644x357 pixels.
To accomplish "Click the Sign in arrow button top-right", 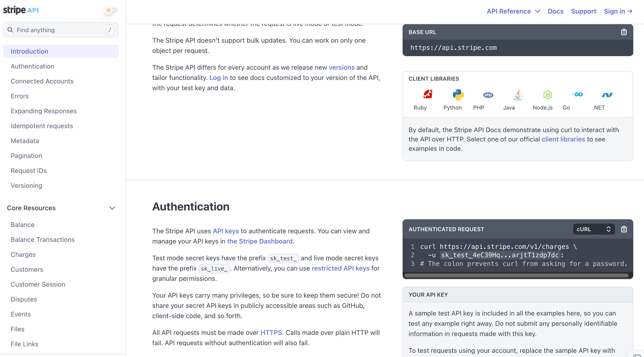I will [618, 11].
